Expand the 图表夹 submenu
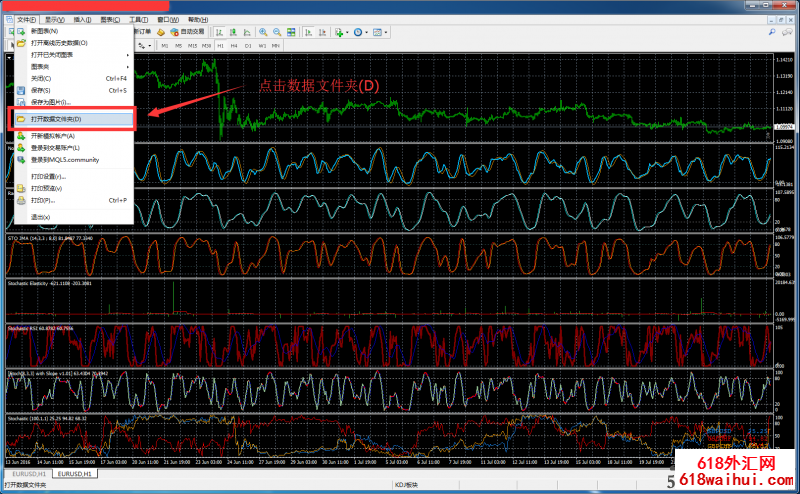 point(74,66)
